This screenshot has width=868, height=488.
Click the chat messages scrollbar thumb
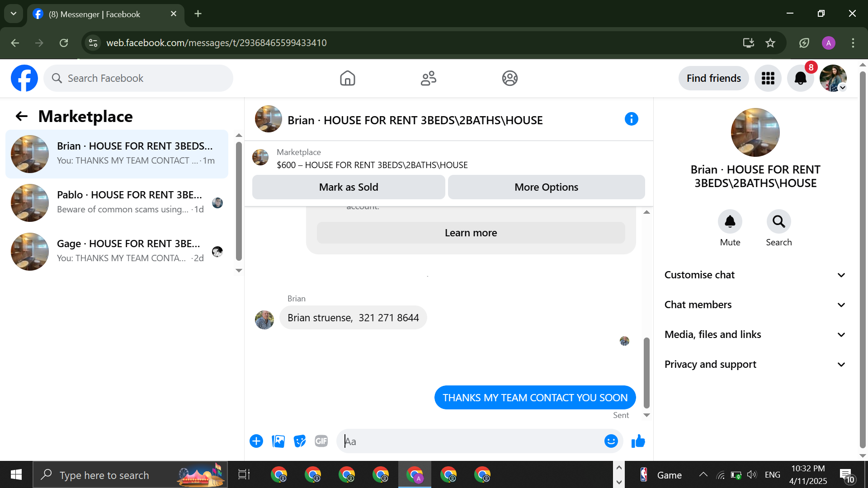tap(646, 372)
